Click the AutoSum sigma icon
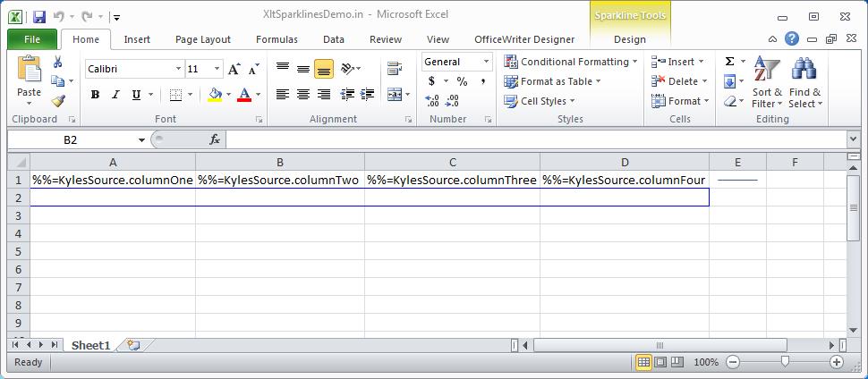The height and width of the screenshot is (379, 868). click(729, 62)
